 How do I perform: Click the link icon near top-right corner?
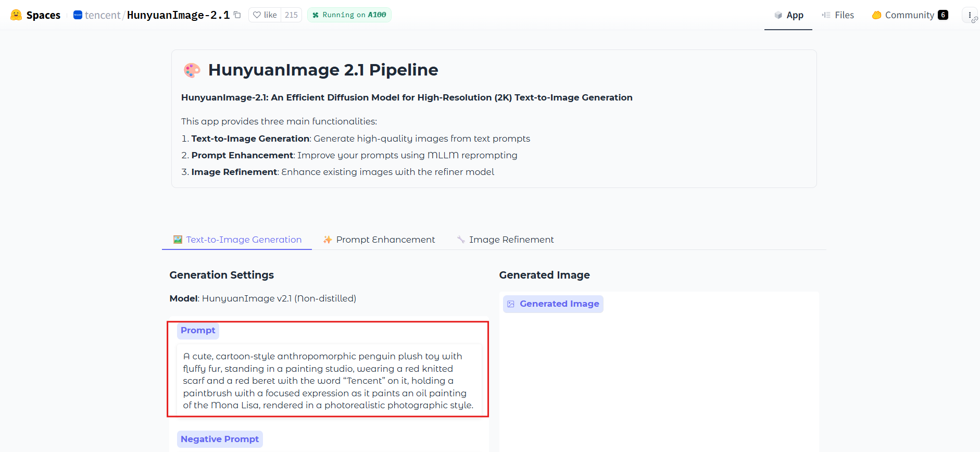click(x=975, y=20)
